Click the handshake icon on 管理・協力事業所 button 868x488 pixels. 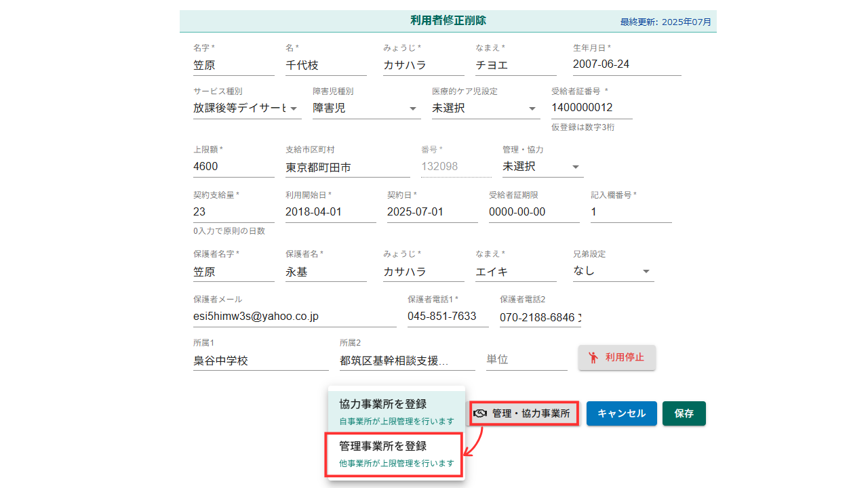pyautogui.click(x=480, y=413)
